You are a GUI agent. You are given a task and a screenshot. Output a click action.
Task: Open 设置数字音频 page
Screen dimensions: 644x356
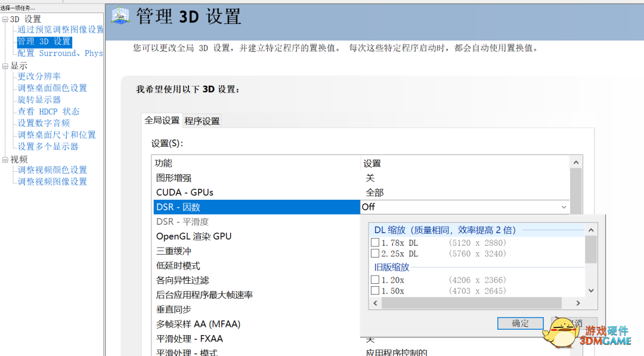pyautogui.click(x=44, y=123)
